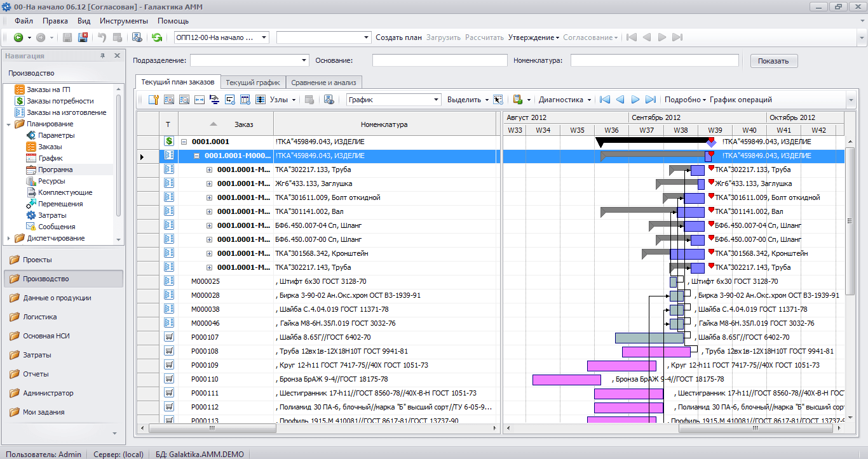The width and height of the screenshot is (868, 459).
Task: Click the Заказ column header to sort
Action: pos(226,124)
